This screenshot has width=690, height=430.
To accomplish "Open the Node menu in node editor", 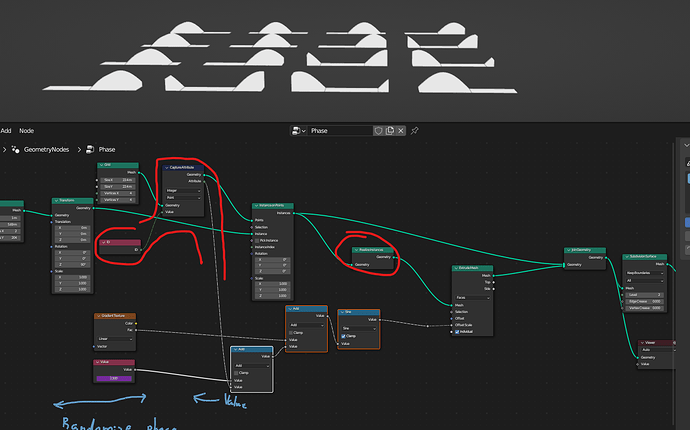I will coord(26,131).
